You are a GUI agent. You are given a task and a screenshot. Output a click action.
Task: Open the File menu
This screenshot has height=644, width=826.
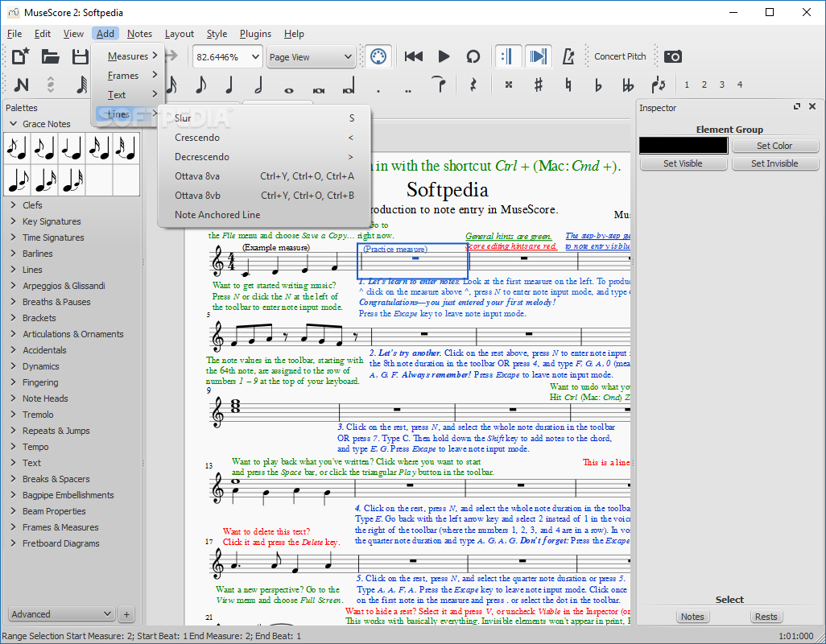point(14,34)
